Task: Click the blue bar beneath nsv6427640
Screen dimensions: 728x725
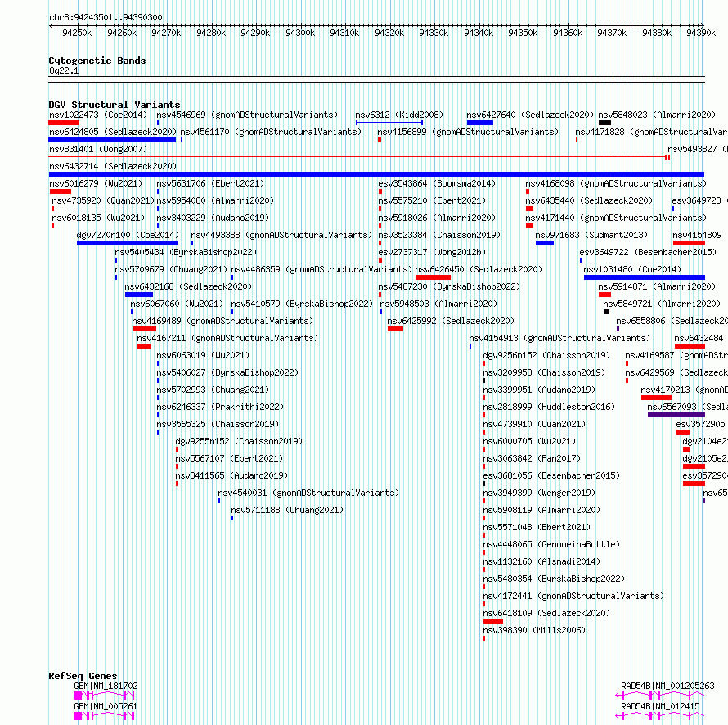Action: click(x=480, y=123)
